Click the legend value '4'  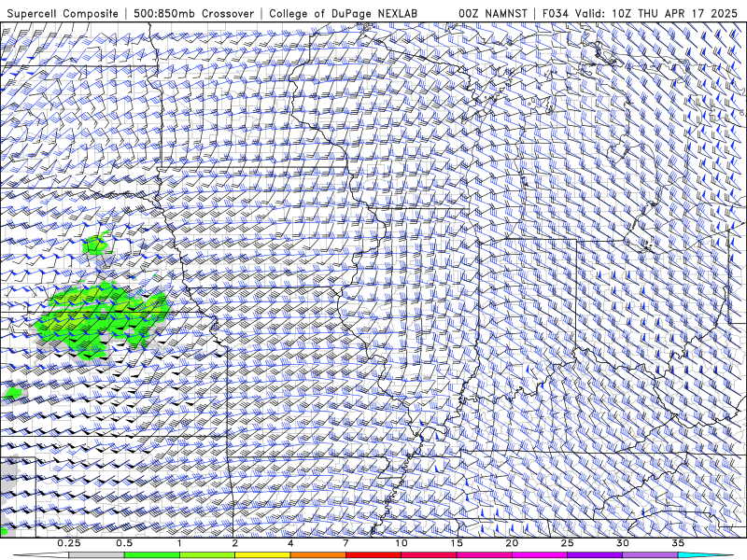290,543
